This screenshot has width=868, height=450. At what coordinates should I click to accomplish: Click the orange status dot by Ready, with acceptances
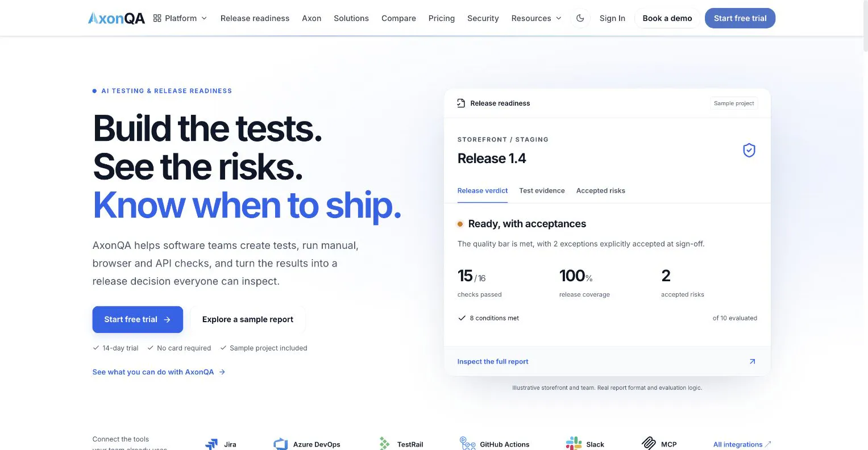coord(460,224)
